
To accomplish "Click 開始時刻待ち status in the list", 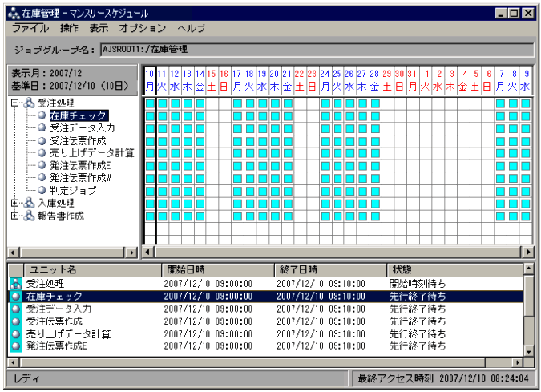I will pos(418,284).
